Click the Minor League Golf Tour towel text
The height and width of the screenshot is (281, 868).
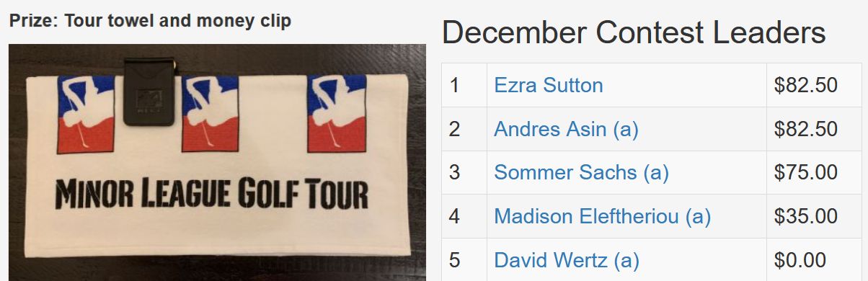[x=212, y=195]
